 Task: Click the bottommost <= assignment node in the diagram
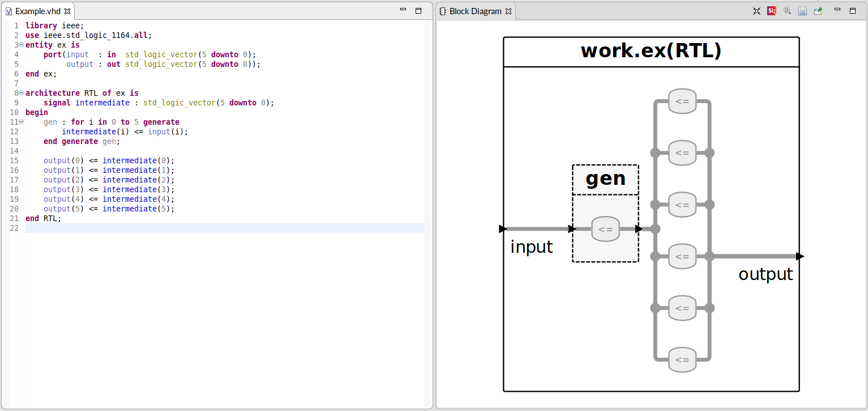(682, 360)
